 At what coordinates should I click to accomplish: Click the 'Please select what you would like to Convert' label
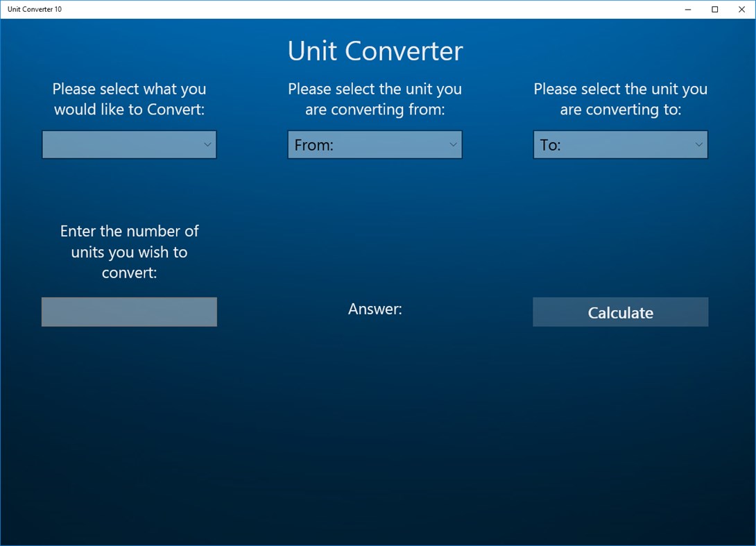point(129,99)
